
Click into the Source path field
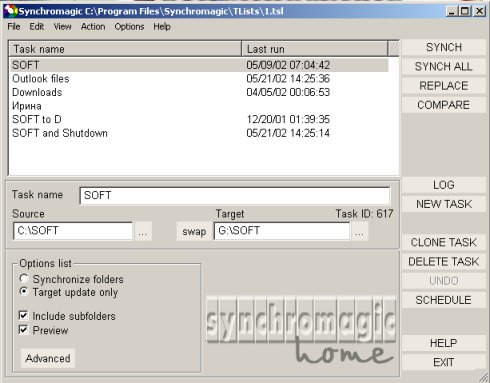coord(73,231)
